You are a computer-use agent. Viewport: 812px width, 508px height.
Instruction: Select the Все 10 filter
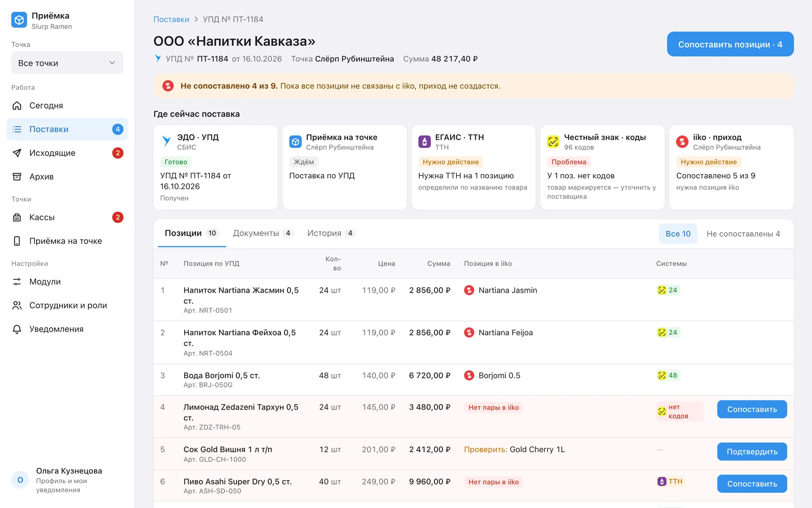point(678,234)
